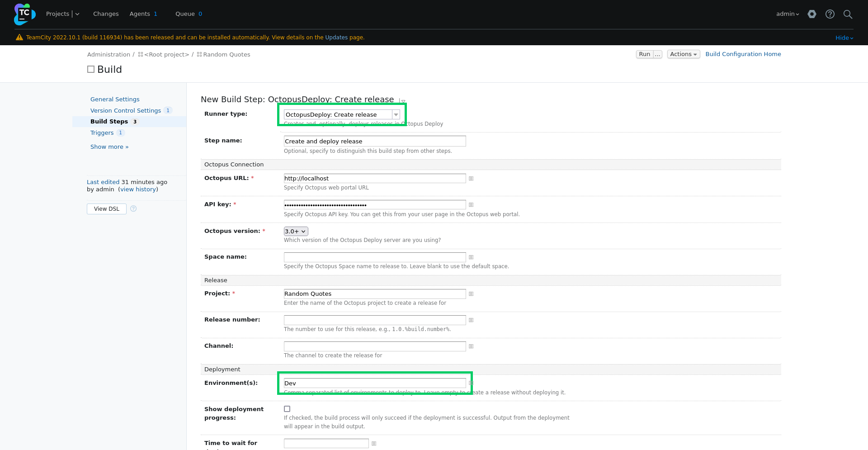Open parameter picker icon next to Octopus URL
Screen dimensions: 868x450
coord(471,179)
